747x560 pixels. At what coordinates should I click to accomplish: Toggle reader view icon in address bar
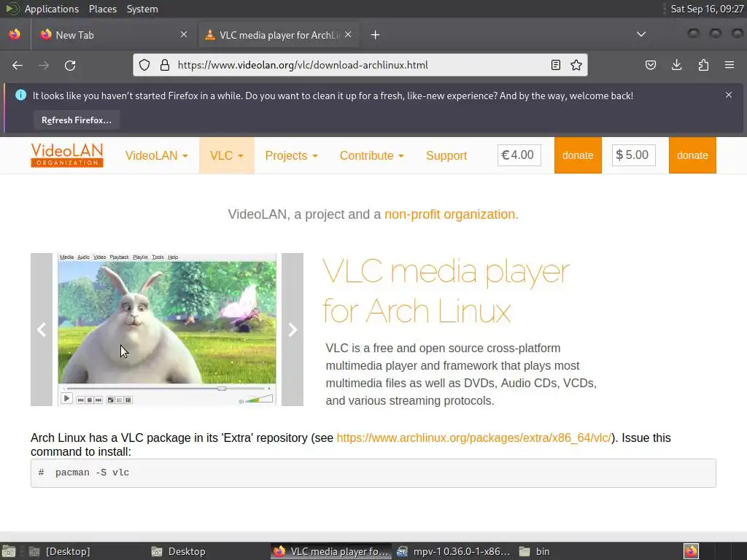[555, 65]
